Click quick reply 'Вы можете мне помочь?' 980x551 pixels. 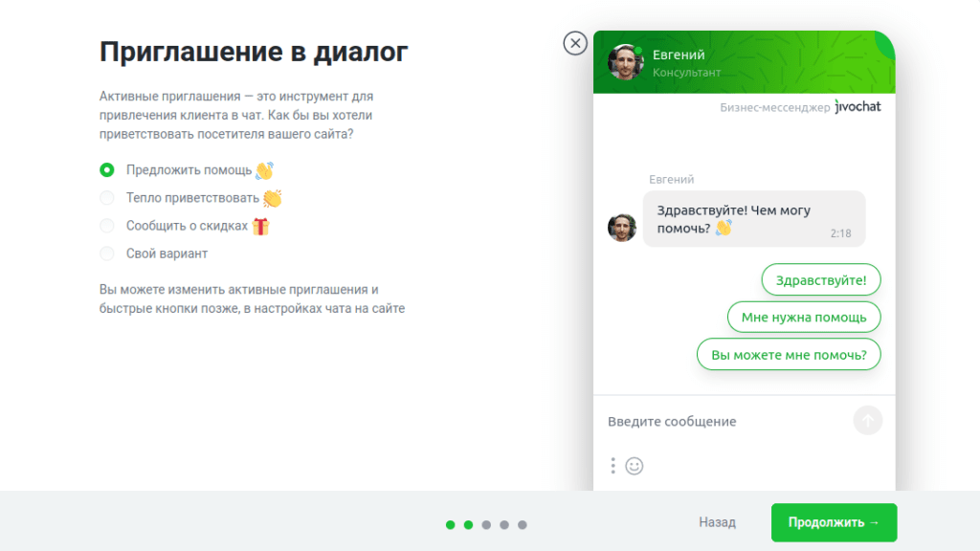789,354
